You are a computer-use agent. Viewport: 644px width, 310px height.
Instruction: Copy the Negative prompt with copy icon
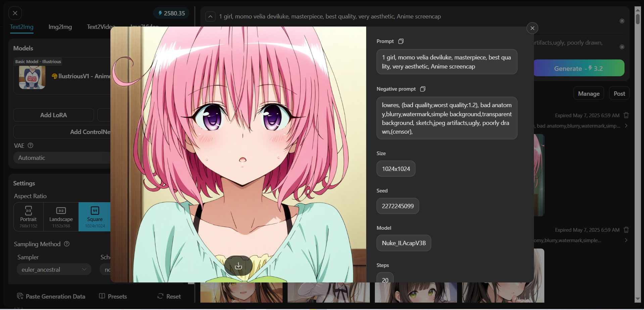point(423,89)
